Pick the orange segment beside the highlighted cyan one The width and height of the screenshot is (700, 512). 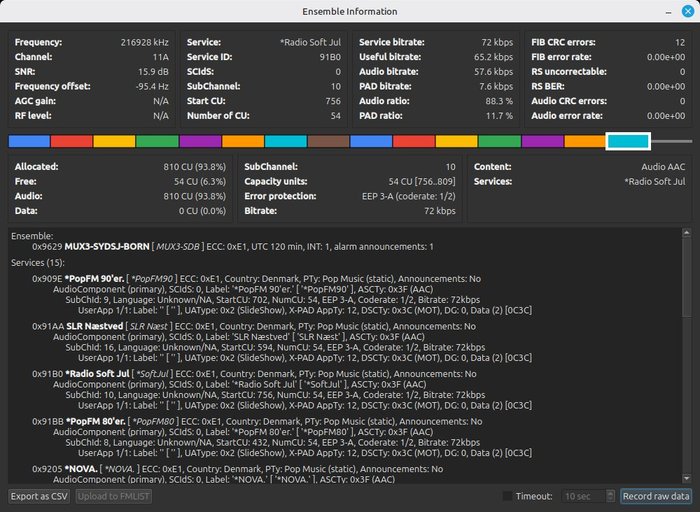click(x=585, y=142)
